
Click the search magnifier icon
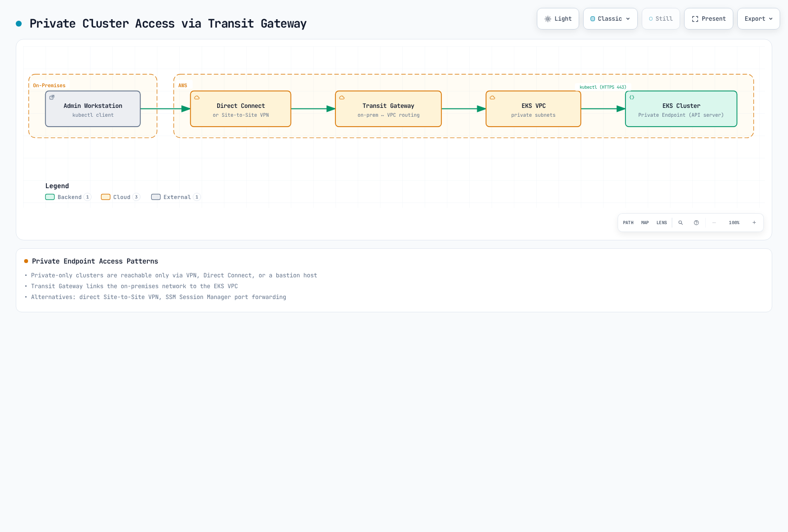point(681,223)
